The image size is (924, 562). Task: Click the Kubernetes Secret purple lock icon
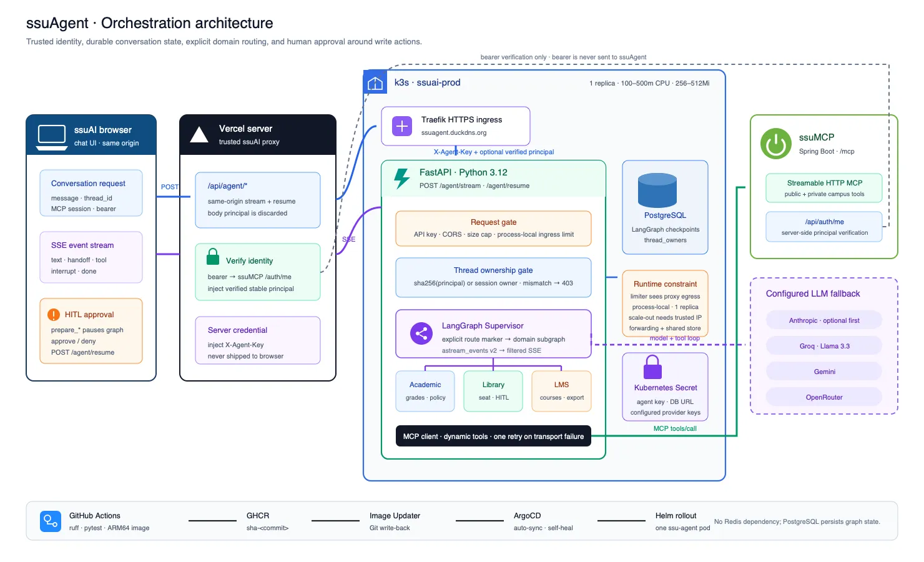pyautogui.click(x=652, y=367)
